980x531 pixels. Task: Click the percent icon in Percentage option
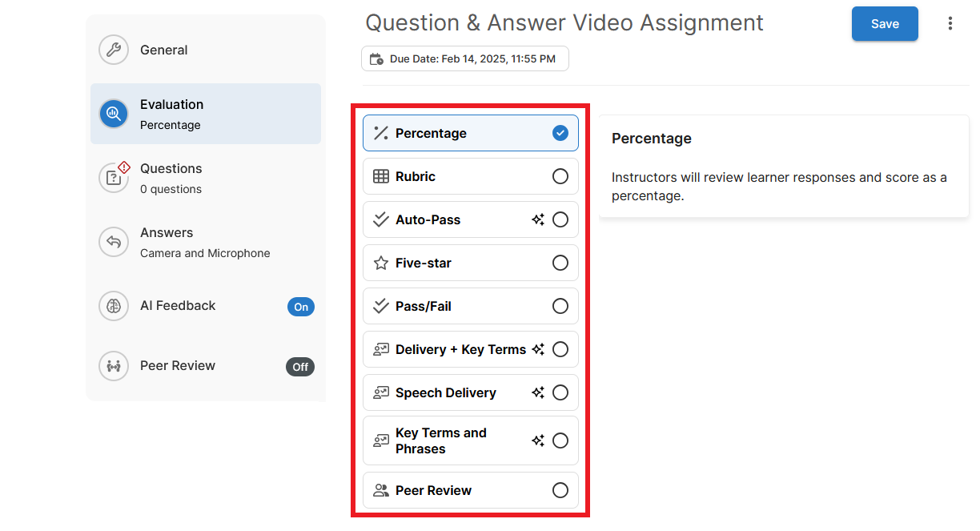[381, 133]
